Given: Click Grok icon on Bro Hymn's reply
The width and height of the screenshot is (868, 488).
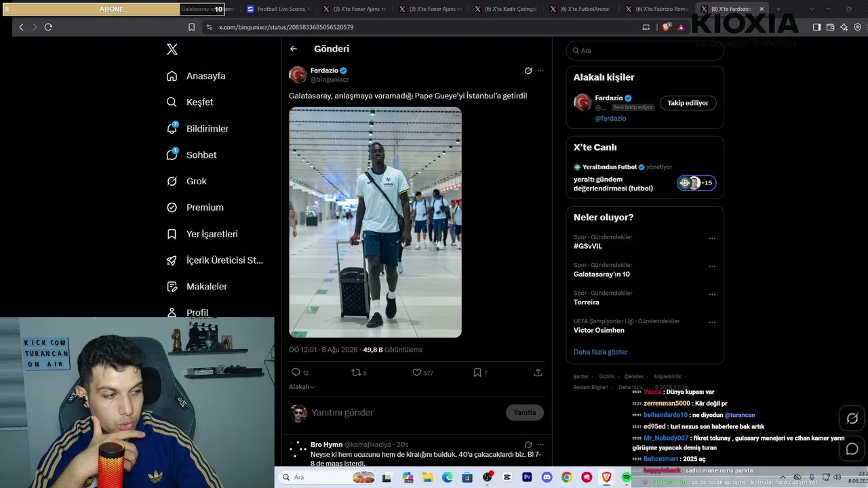Looking at the screenshot, I should (x=528, y=445).
